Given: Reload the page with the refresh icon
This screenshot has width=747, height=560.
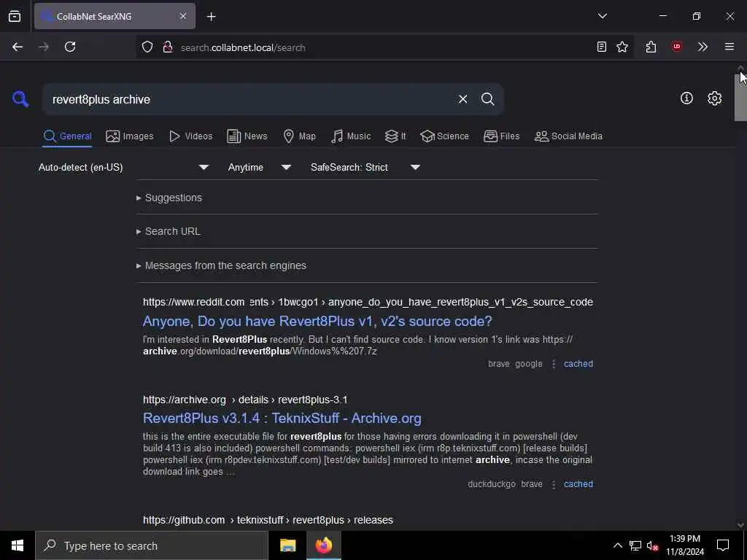Looking at the screenshot, I should (70, 47).
